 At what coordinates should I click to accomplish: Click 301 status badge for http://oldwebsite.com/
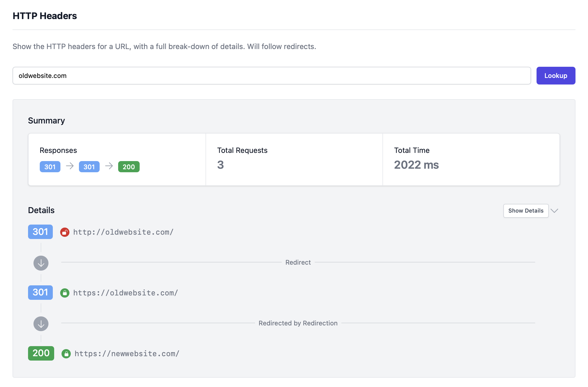click(40, 232)
